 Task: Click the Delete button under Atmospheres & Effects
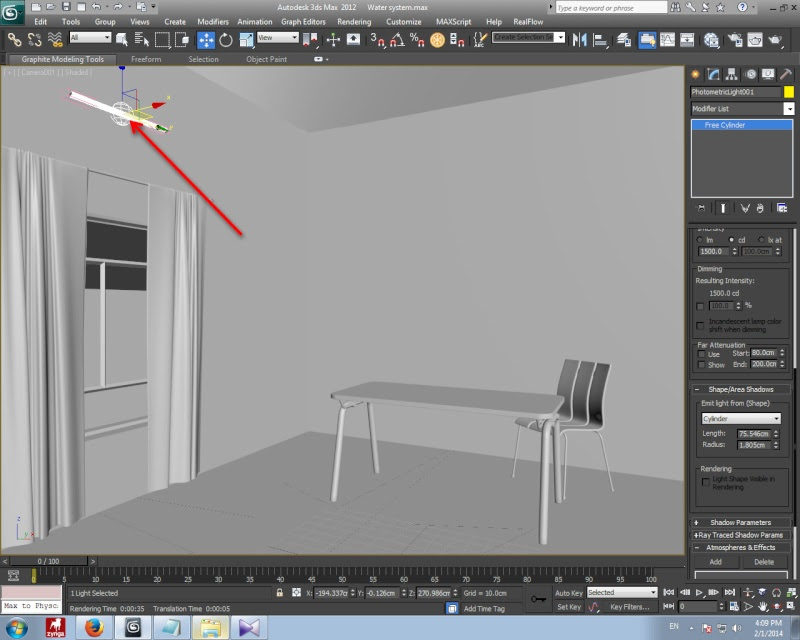(764, 562)
